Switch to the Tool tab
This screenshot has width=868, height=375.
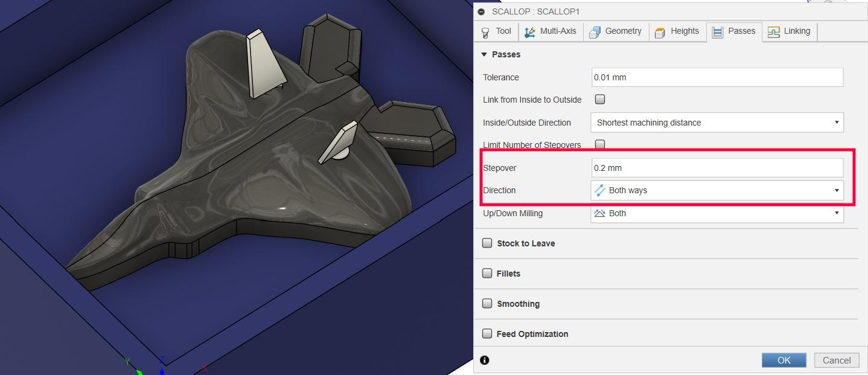coord(496,31)
